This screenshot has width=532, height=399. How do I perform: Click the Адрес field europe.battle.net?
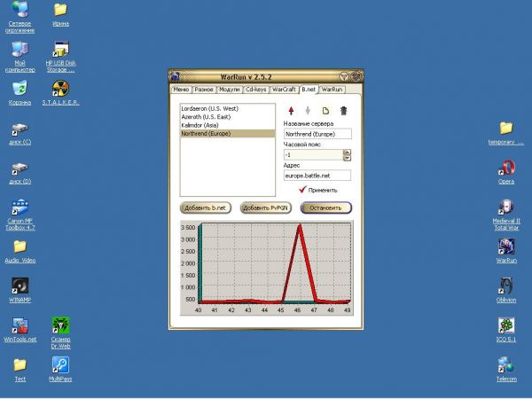pos(317,176)
